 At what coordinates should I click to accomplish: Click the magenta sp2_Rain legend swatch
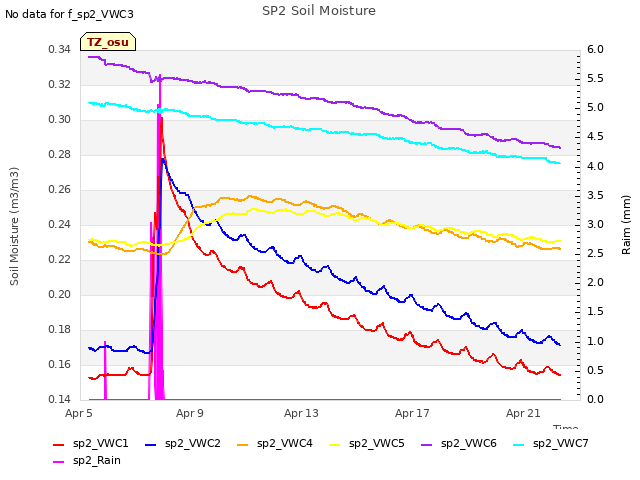(x=59, y=462)
